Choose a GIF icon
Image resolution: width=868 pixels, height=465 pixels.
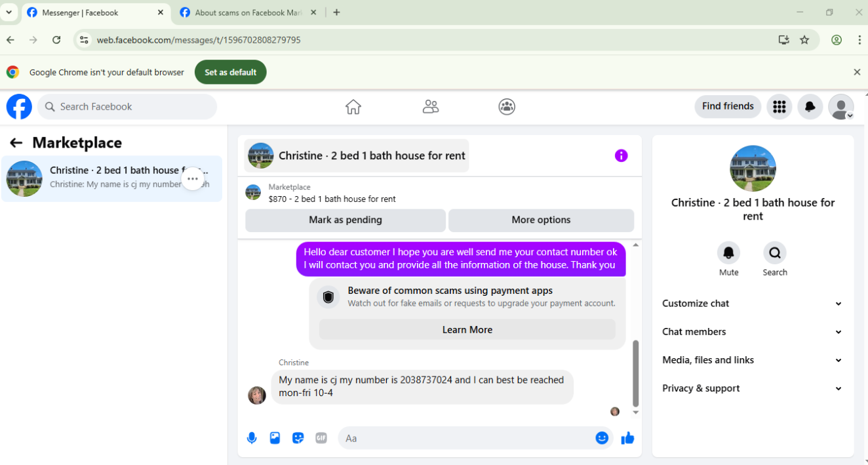coord(321,438)
